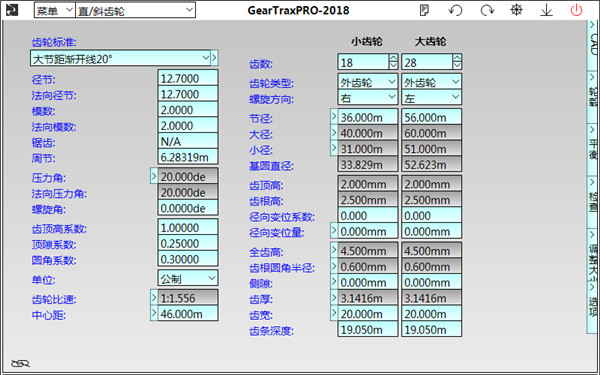Open 大齿轮 螺旋方向 dropdown showing 左
The width and height of the screenshot is (600, 375).
(x=431, y=98)
